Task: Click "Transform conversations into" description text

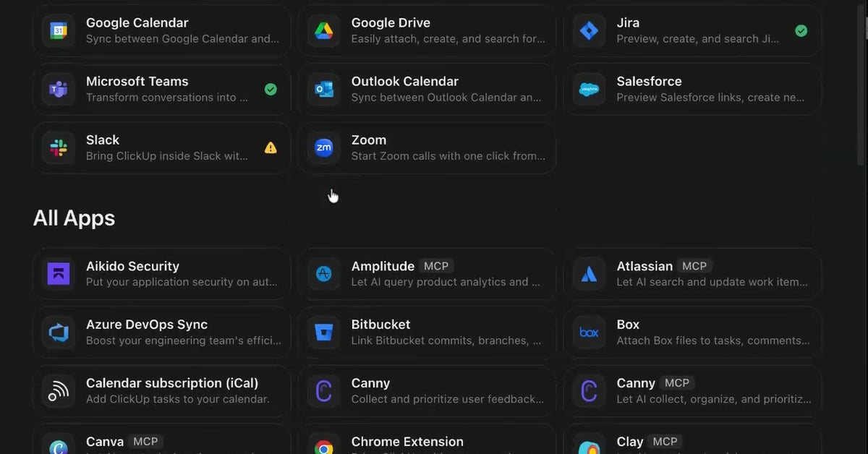Action: [x=167, y=98]
